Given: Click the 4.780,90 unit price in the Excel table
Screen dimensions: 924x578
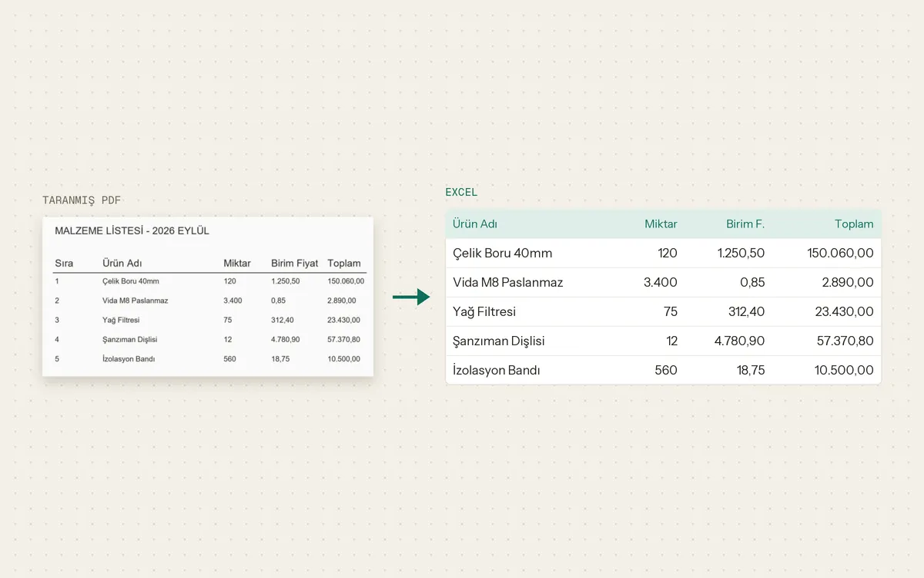Looking at the screenshot, I should coord(741,341).
